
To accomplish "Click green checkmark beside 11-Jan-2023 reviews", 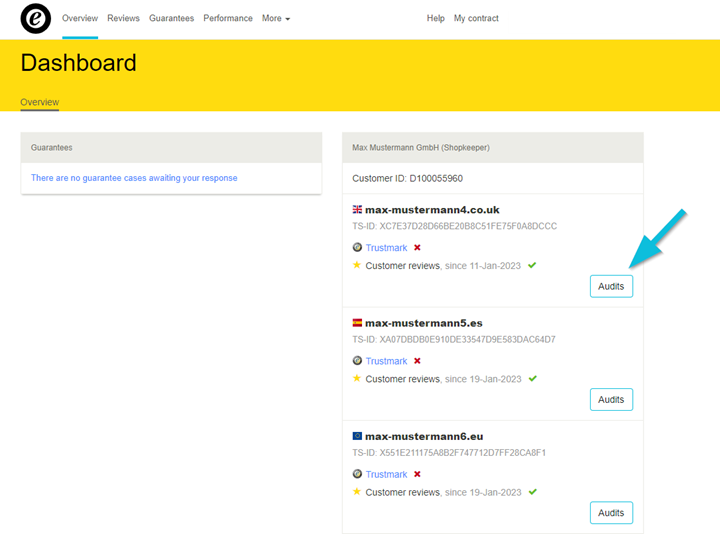I will (532, 265).
